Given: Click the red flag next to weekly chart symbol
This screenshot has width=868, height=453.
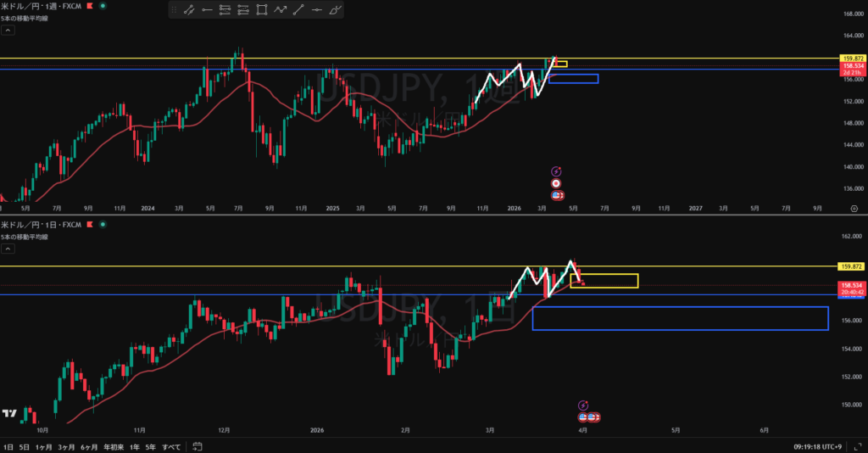Looking at the screenshot, I should (x=90, y=6).
